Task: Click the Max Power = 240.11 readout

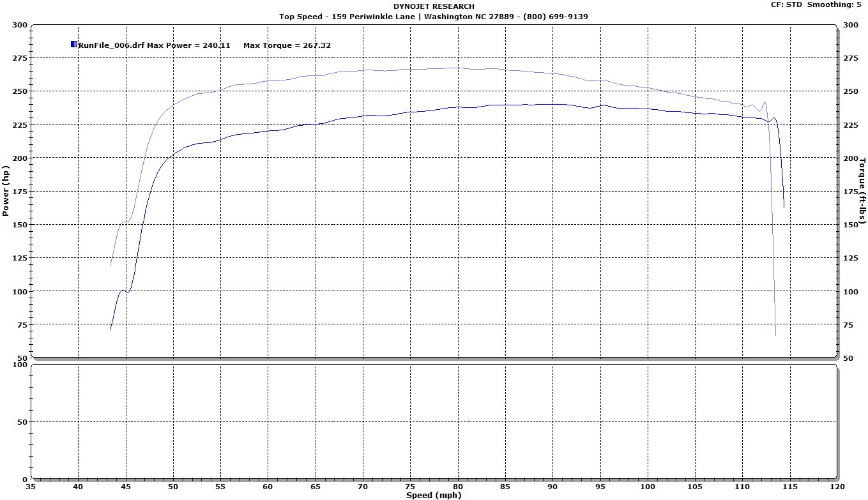Action: tap(188, 45)
